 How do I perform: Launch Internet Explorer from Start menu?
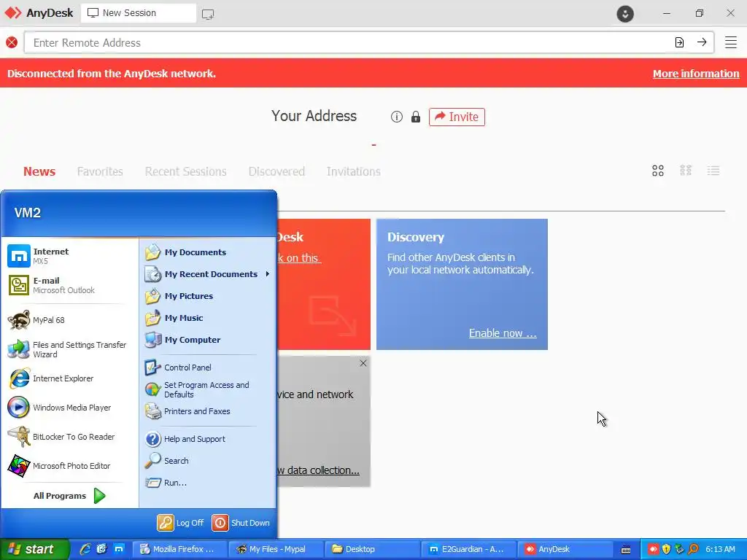(69, 378)
